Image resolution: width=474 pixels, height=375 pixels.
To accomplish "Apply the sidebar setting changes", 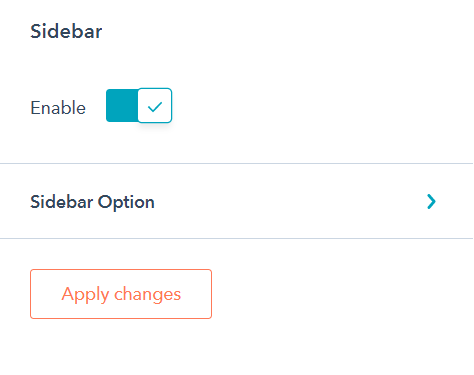I will (x=121, y=294).
